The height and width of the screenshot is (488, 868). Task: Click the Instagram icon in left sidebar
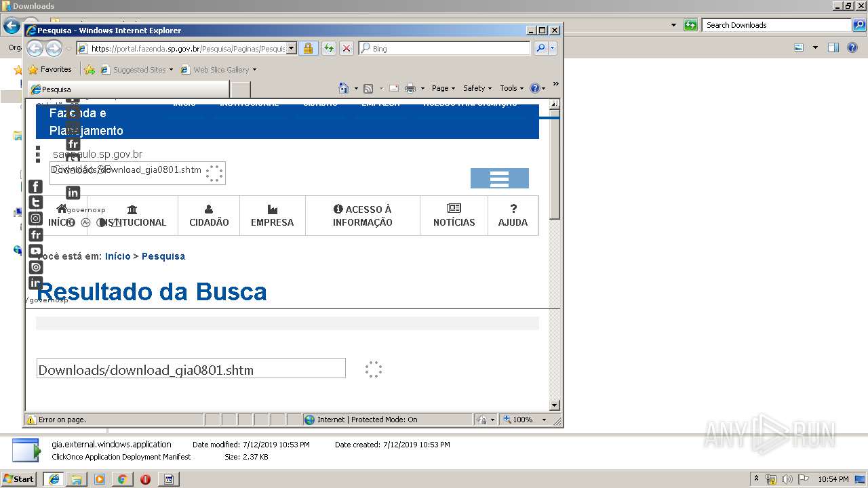36,218
